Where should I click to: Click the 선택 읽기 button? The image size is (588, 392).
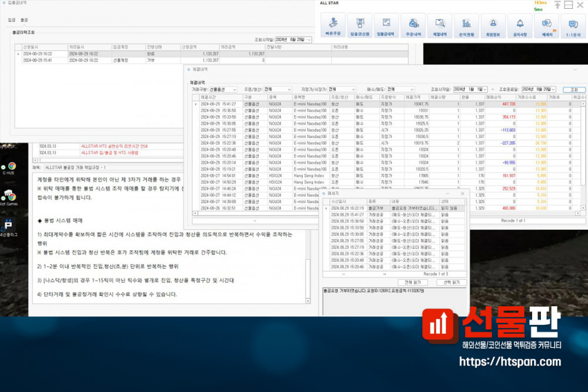click(x=451, y=282)
